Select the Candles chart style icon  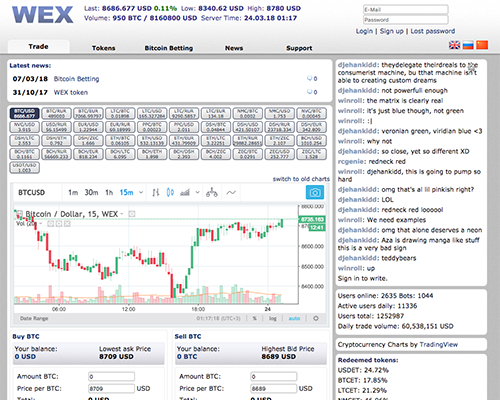[x=170, y=192]
